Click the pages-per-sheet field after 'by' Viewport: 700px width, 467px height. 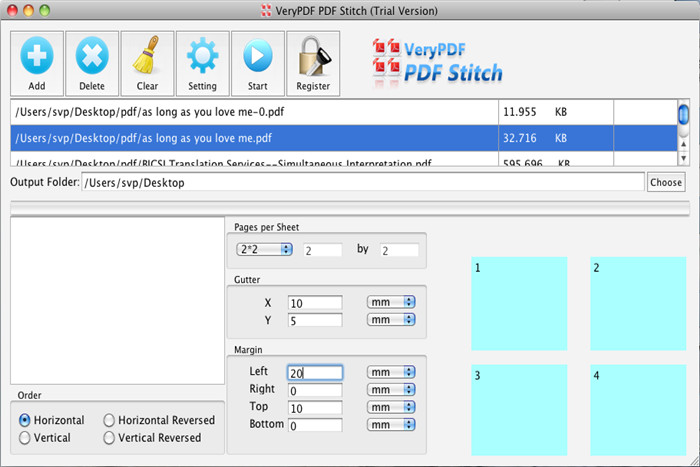point(399,250)
